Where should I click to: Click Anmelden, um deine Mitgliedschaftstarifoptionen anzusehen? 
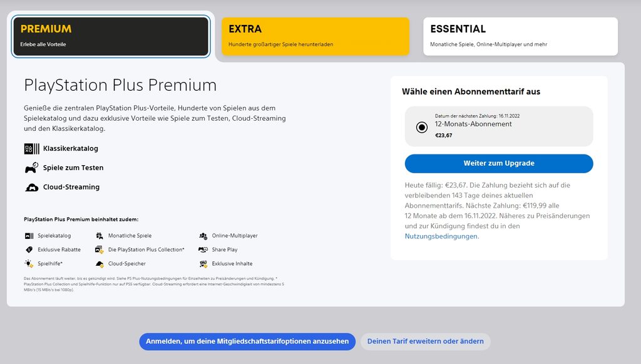coord(247,341)
